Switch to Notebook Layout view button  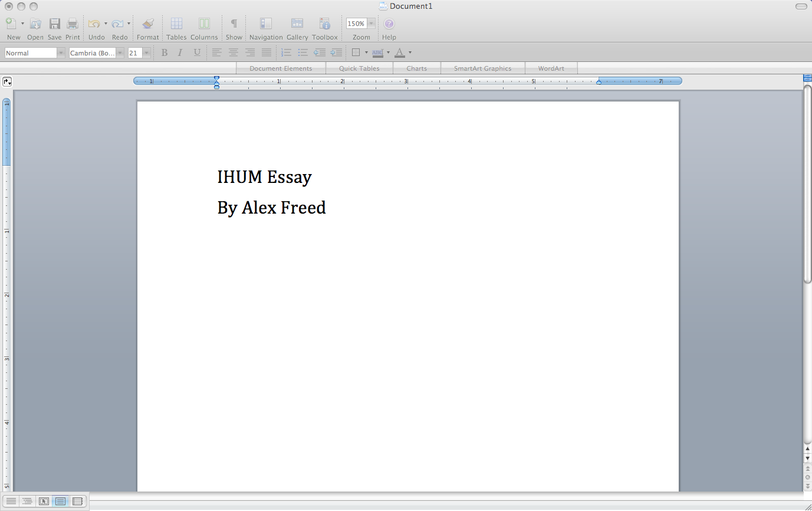77,502
